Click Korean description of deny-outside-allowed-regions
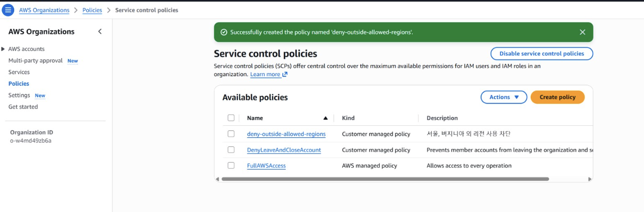The image size is (644, 212). coord(469,134)
